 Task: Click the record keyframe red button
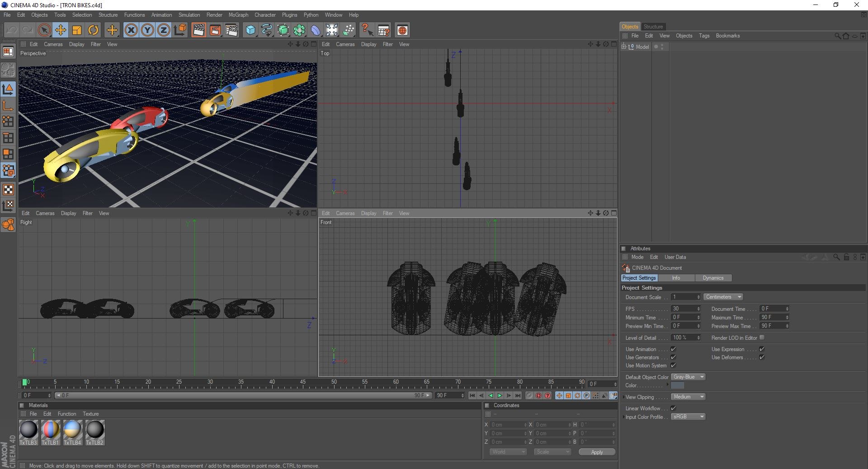click(x=538, y=396)
